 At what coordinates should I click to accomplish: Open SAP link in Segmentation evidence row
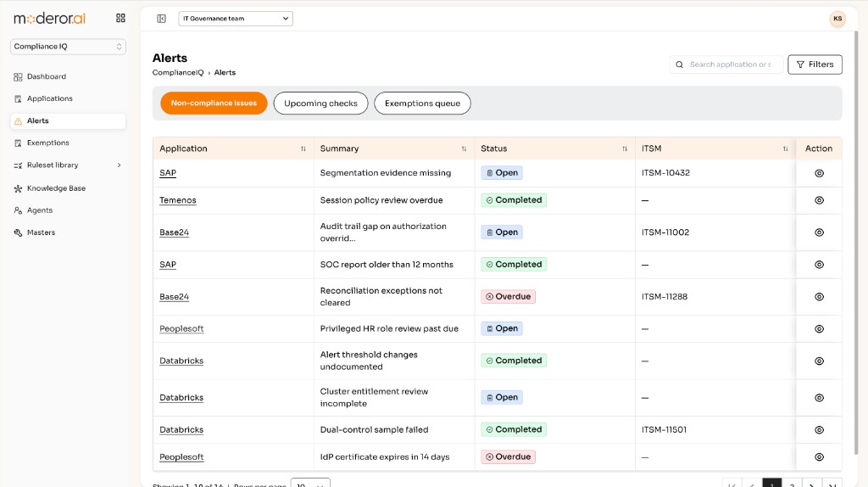tap(168, 173)
